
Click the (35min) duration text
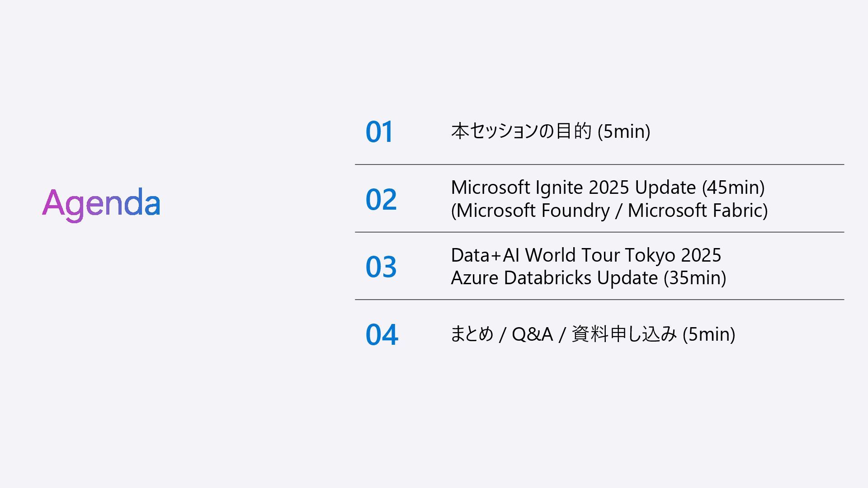(695, 278)
